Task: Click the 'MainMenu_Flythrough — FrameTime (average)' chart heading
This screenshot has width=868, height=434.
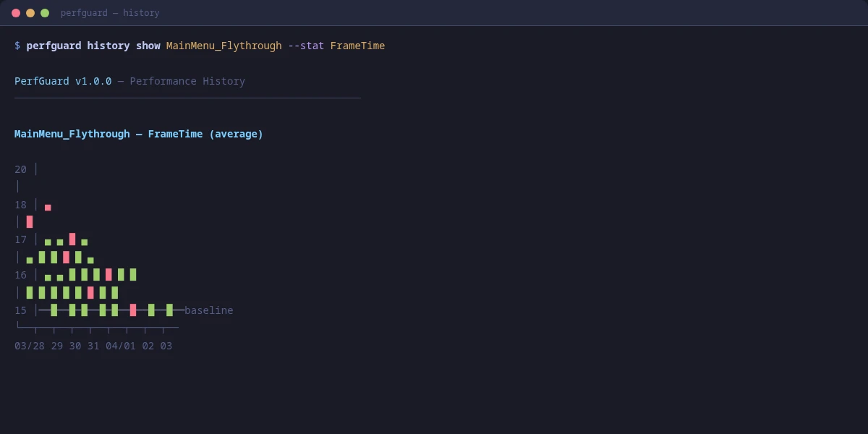Action: point(139,134)
